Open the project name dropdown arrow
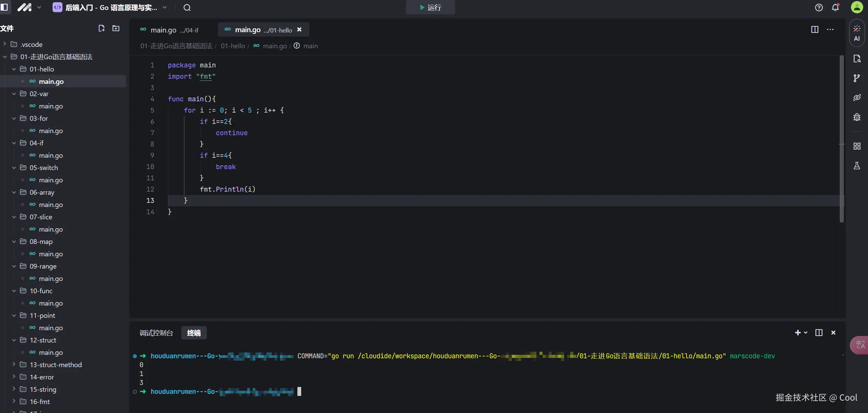Viewport: 868px width, 413px height. pyautogui.click(x=165, y=8)
